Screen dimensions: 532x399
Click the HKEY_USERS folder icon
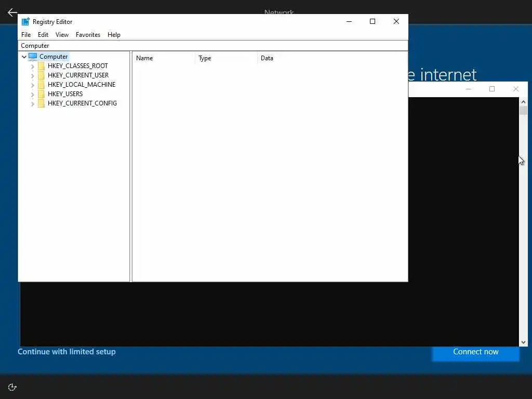click(x=41, y=94)
